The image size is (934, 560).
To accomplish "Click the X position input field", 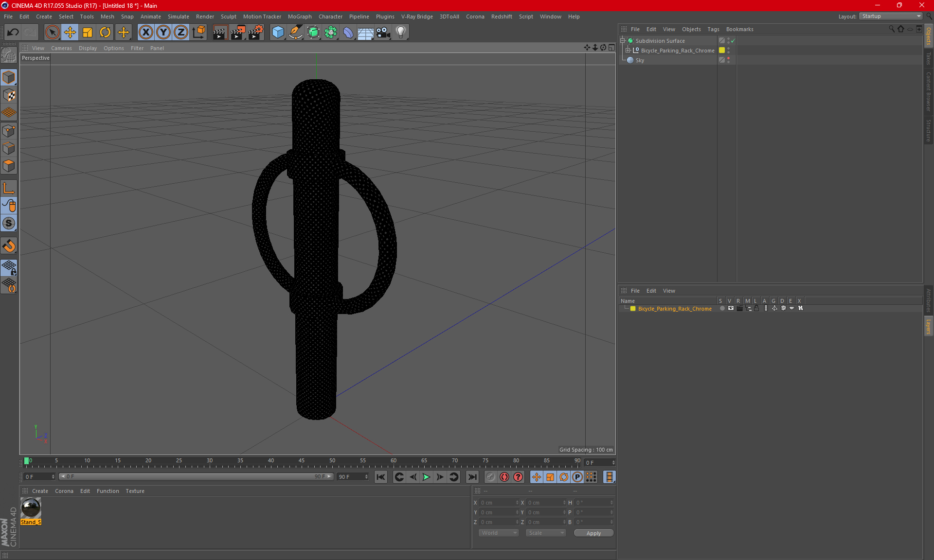I will pos(499,503).
